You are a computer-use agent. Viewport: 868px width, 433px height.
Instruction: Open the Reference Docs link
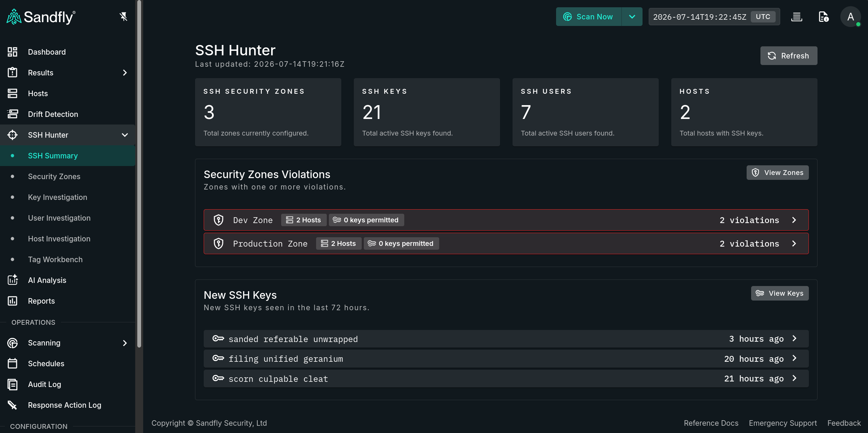(x=711, y=423)
